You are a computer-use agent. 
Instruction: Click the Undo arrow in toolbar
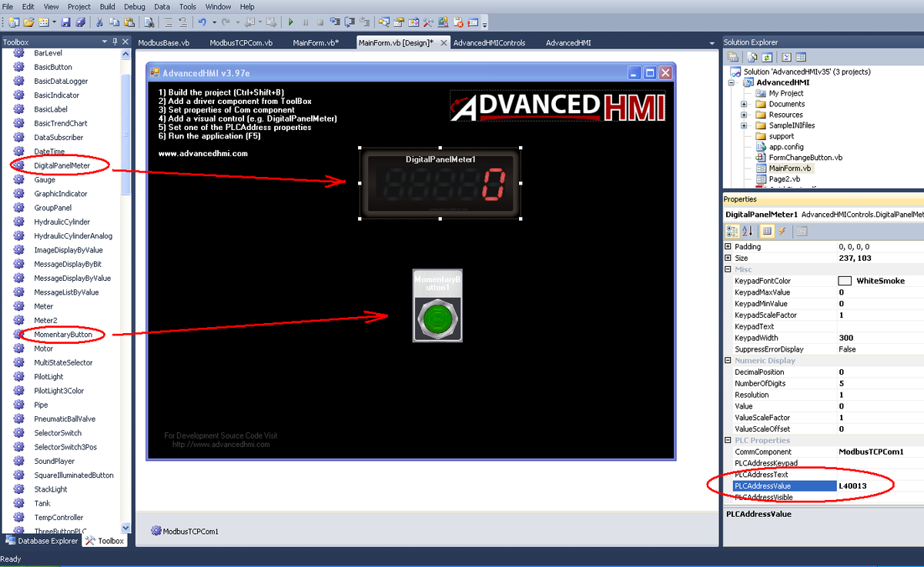[x=202, y=22]
